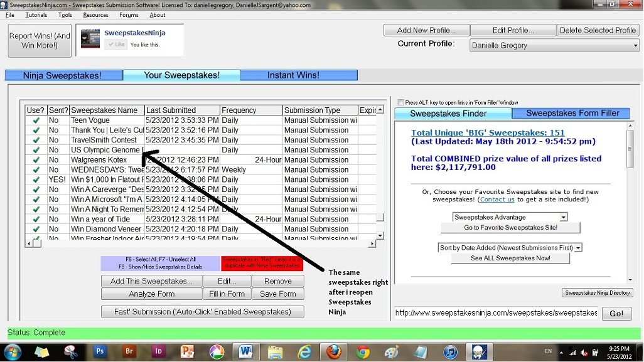Click the Analyze Form button
644x362 pixels.
point(151,294)
